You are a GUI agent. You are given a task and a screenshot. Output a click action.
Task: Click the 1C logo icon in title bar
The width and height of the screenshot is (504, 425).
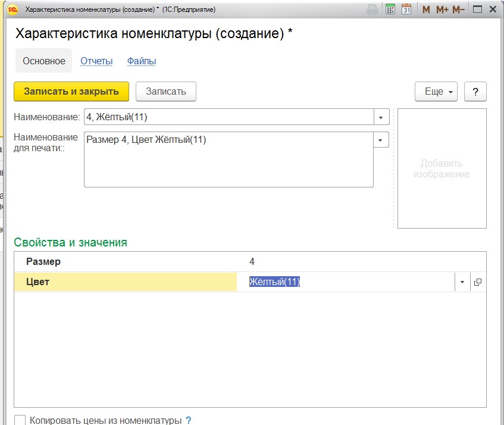13,10
